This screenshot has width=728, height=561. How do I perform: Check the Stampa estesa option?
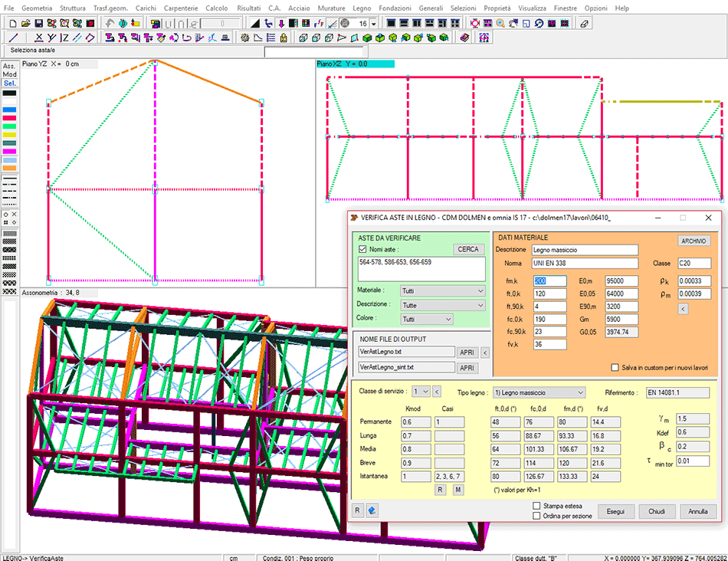point(536,506)
